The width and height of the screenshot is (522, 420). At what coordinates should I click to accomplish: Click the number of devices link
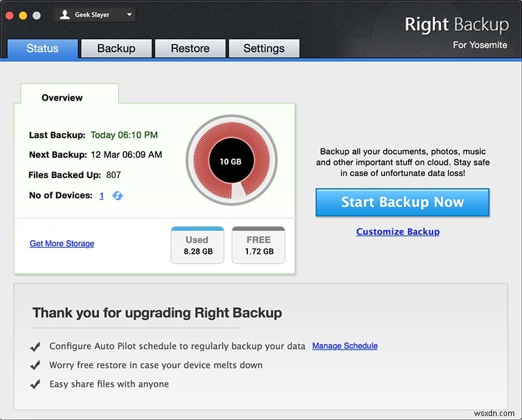[102, 195]
